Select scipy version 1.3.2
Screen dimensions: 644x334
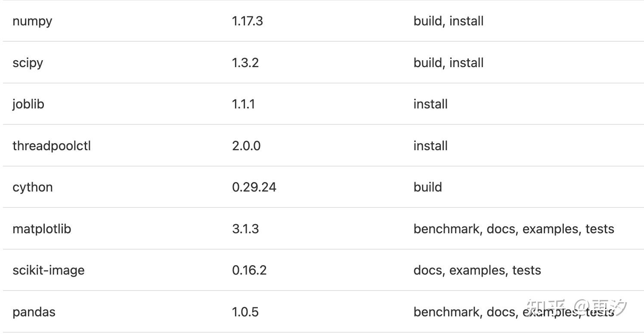245,63
